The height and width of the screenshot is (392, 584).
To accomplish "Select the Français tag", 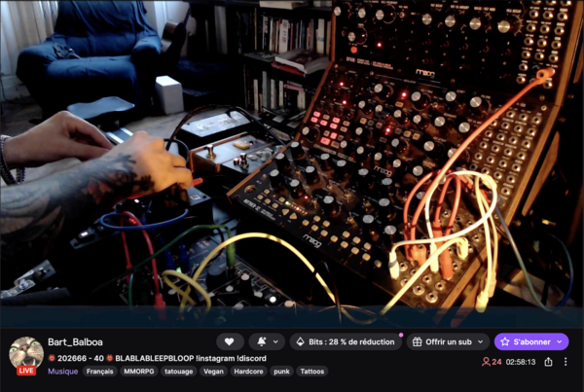I will 99,372.
